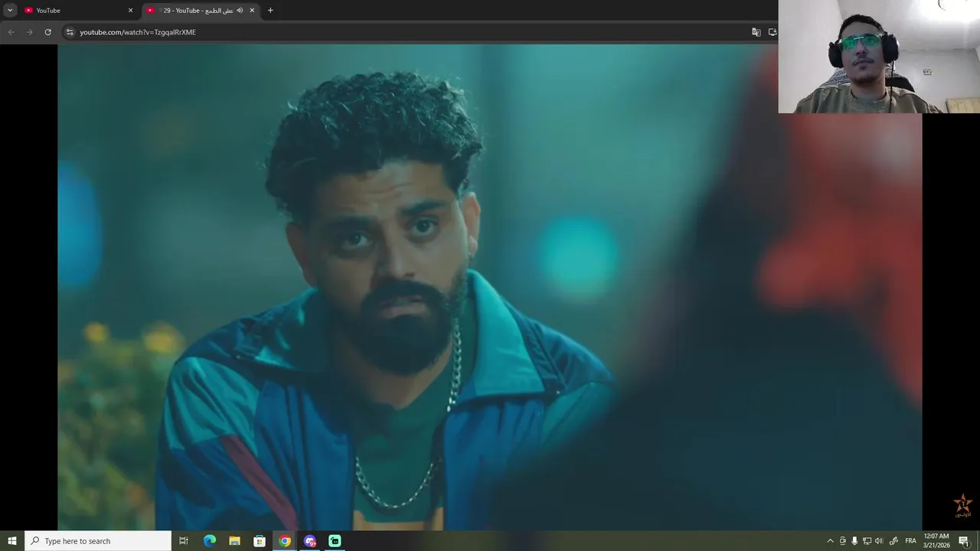This screenshot has width=980, height=551.
Task: Open the notification center icon
Action: (x=964, y=541)
